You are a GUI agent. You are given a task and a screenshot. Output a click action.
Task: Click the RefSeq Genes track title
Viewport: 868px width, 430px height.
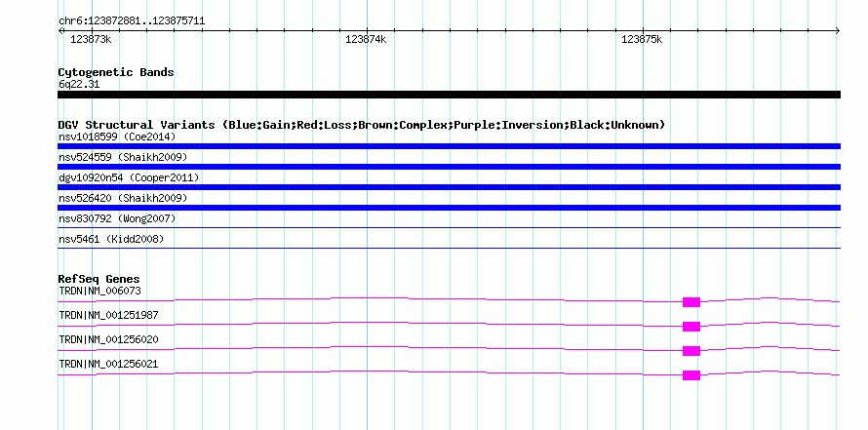click(99, 279)
